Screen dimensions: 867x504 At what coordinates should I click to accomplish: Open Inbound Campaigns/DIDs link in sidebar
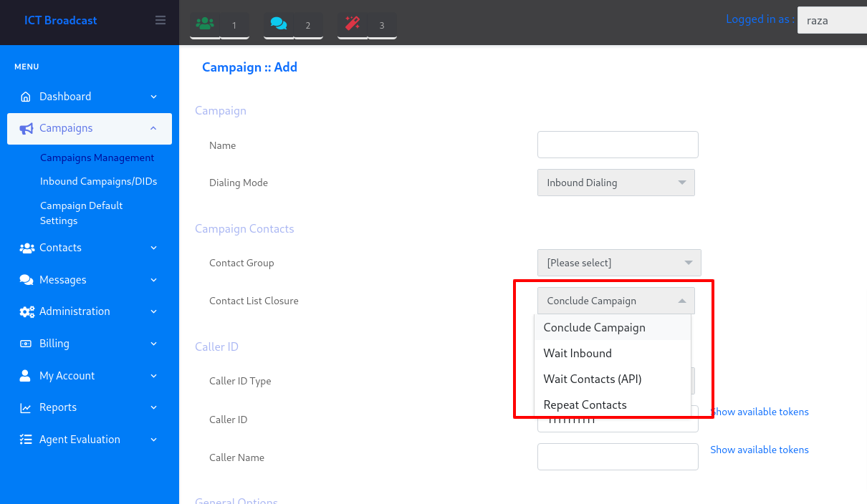click(98, 181)
